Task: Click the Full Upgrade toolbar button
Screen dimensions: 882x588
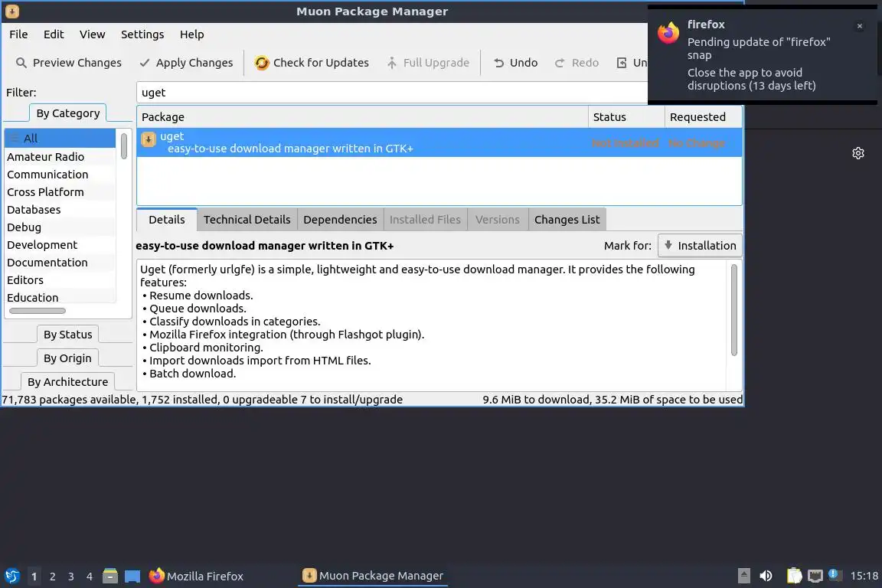Action: click(x=428, y=63)
